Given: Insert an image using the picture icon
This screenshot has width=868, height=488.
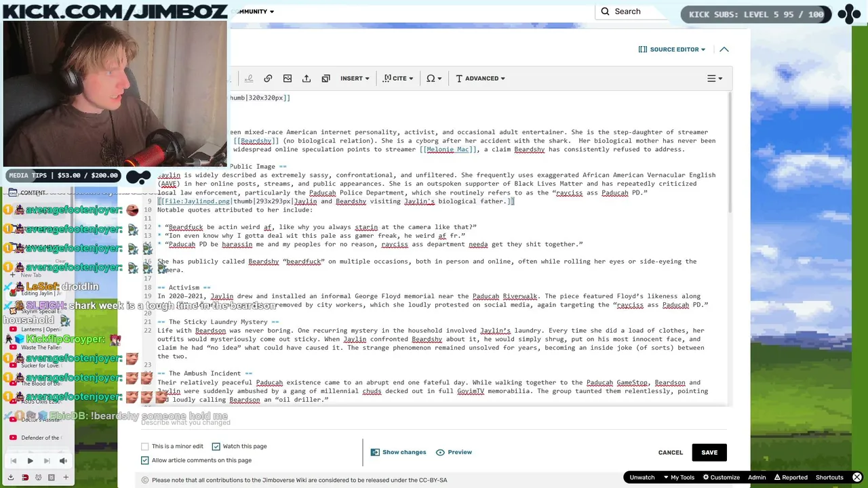Looking at the screenshot, I should pos(288,79).
